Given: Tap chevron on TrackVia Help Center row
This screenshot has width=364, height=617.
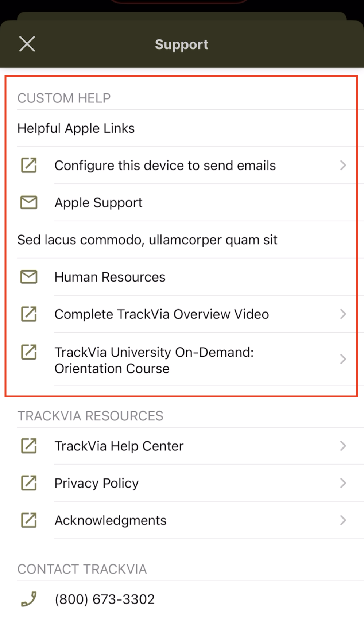Looking at the screenshot, I should (343, 446).
